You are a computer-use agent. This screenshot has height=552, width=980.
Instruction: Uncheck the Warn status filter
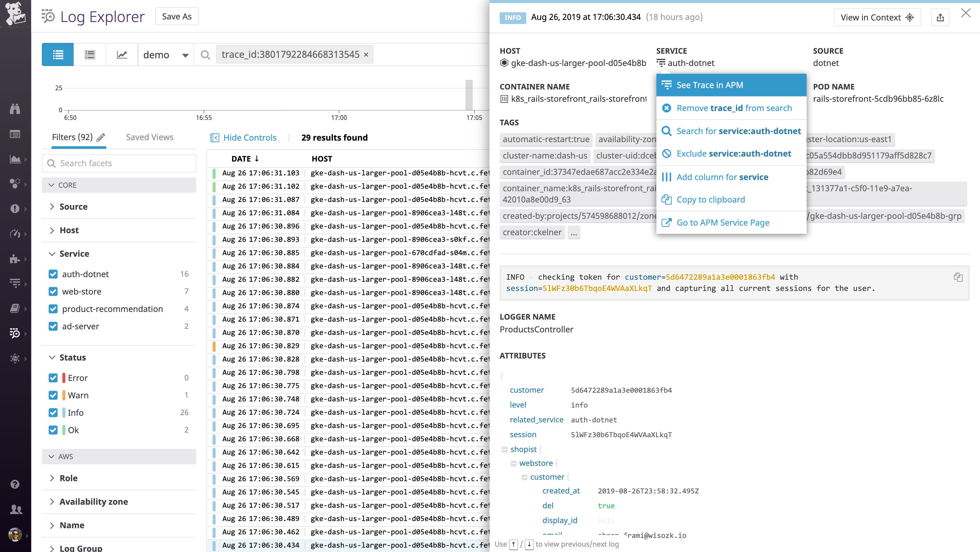tap(53, 395)
